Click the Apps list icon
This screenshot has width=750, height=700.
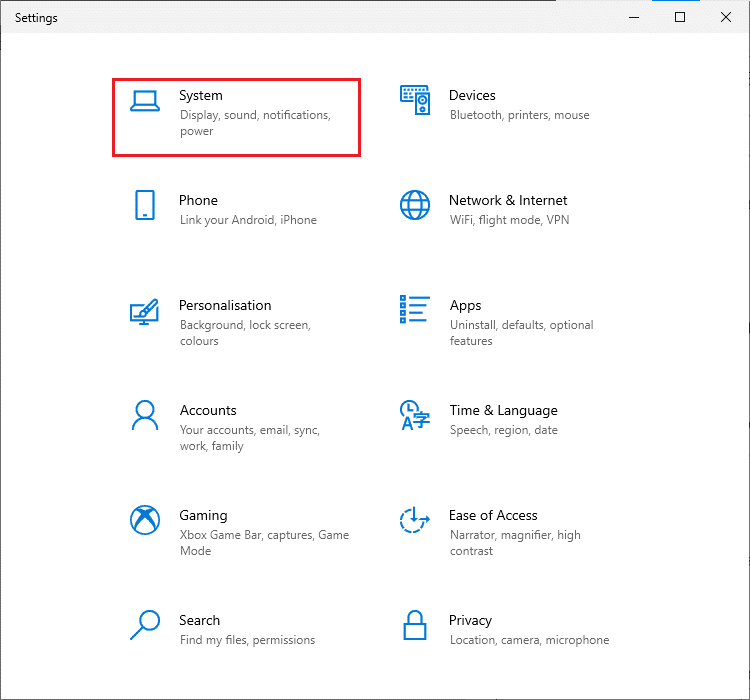[x=415, y=309]
